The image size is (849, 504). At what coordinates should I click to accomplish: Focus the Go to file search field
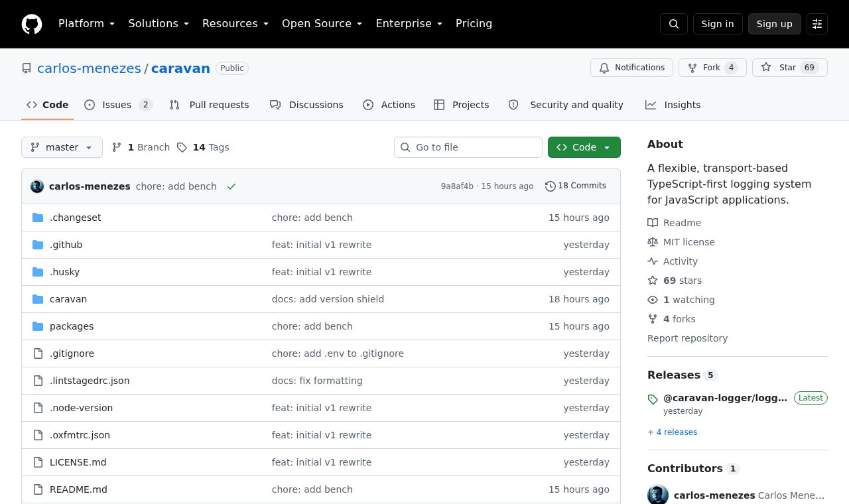coord(468,147)
